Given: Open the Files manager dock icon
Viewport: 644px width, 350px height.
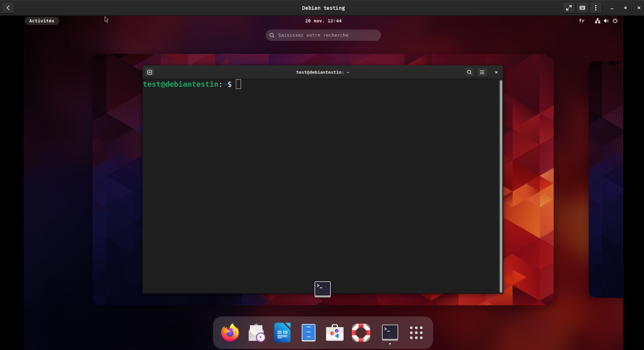Looking at the screenshot, I should tap(309, 333).
